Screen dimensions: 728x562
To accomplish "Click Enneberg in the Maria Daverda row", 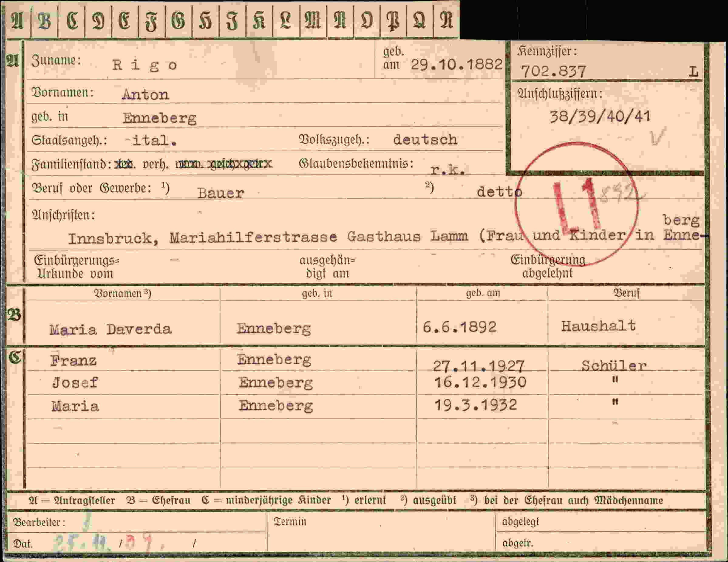I will 274,329.
